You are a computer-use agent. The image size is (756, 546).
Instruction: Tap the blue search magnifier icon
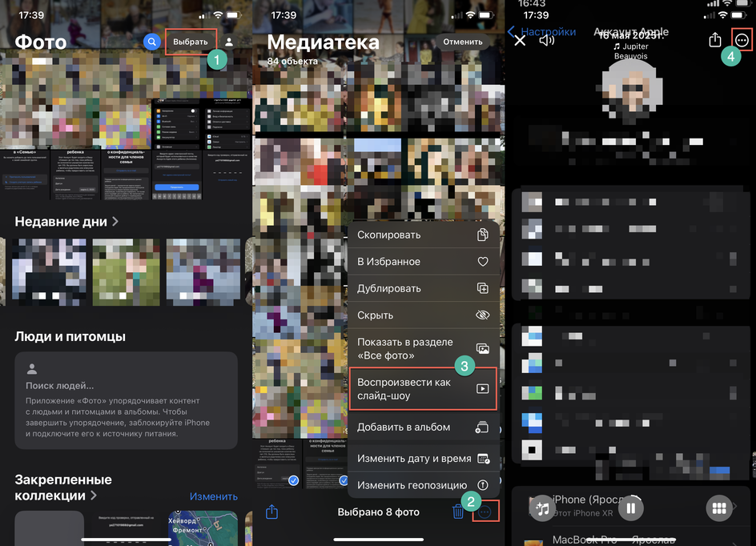pos(152,42)
